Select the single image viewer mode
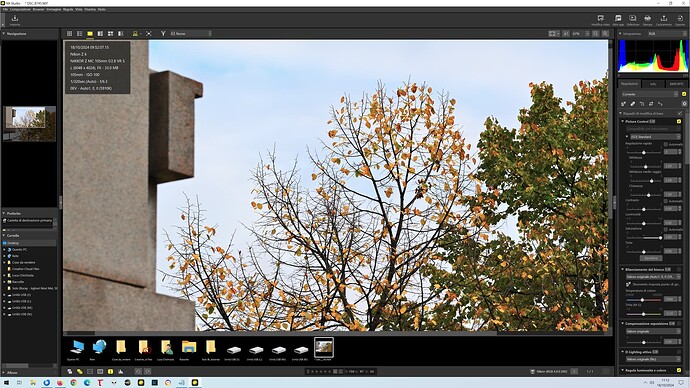The height and width of the screenshot is (388, 690). pyautogui.click(x=90, y=33)
